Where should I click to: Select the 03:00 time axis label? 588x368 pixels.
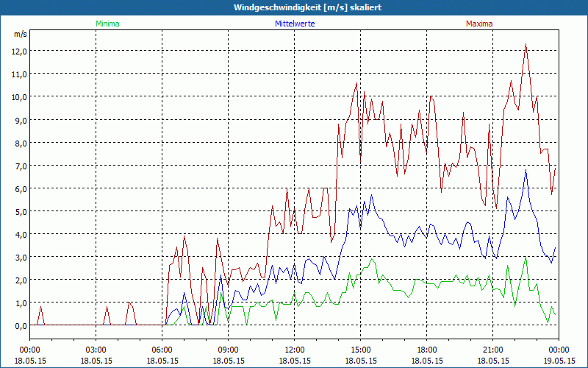(x=96, y=350)
